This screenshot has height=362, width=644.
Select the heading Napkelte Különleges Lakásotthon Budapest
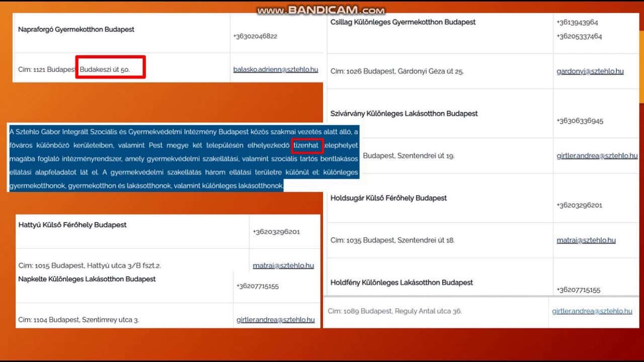87,279
